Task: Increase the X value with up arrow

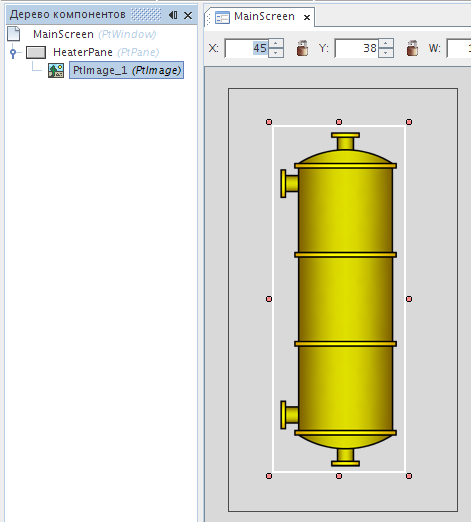Action: (276, 44)
